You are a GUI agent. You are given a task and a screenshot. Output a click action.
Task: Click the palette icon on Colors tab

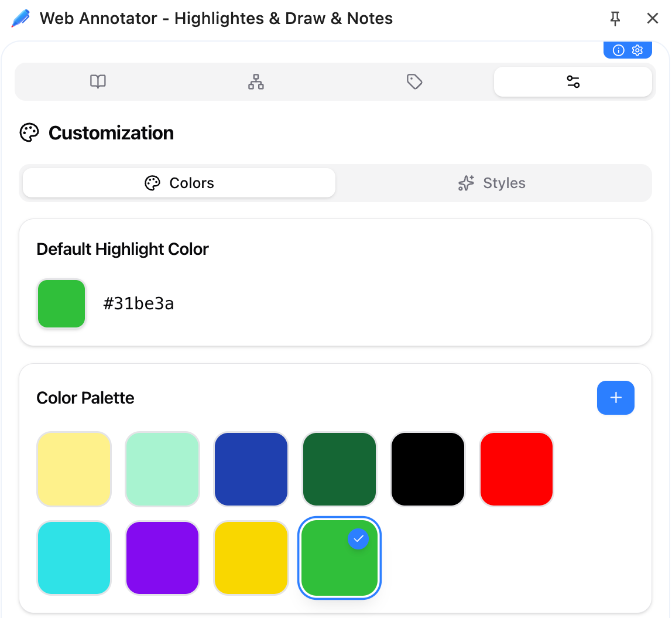[x=152, y=183]
